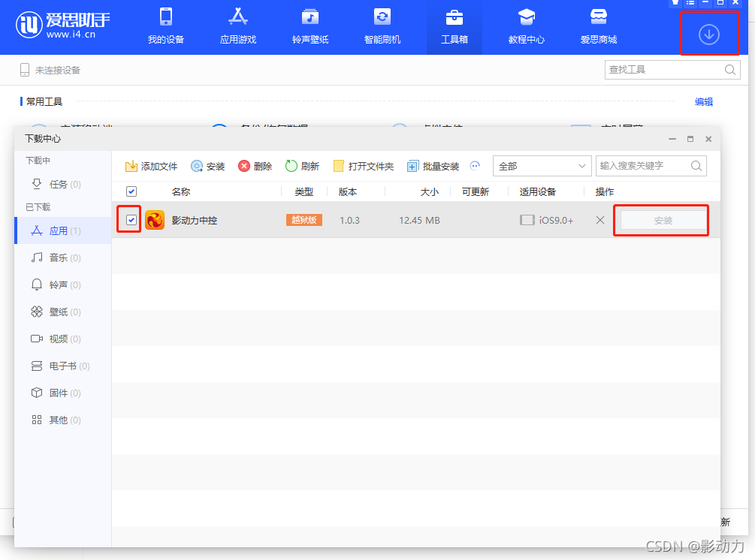
Task: Sort by the 大小 column header
Action: (x=429, y=192)
